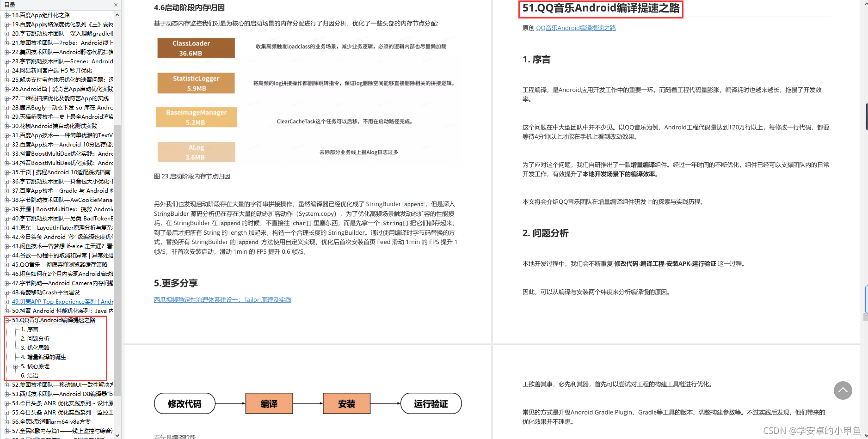Expand the 5. 核心原理 sub-node
The height and width of the screenshot is (439, 868).
15,366
